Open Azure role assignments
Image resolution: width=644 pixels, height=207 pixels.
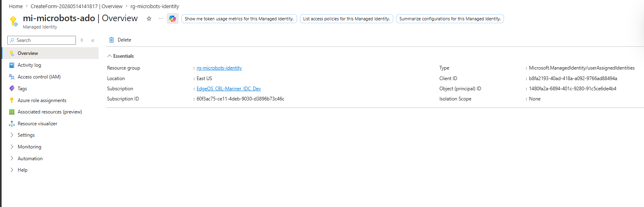42,100
